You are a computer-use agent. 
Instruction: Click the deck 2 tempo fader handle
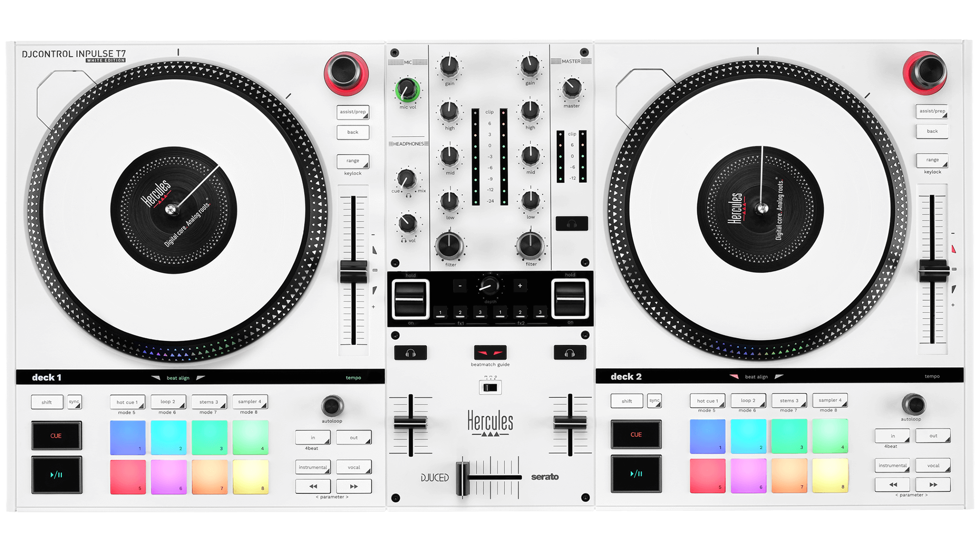tap(933, 270)
